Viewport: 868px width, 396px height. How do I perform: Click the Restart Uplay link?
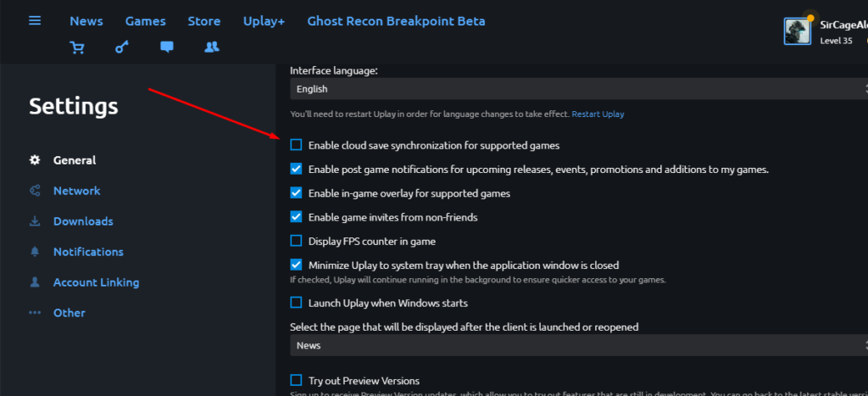point(598,114)
